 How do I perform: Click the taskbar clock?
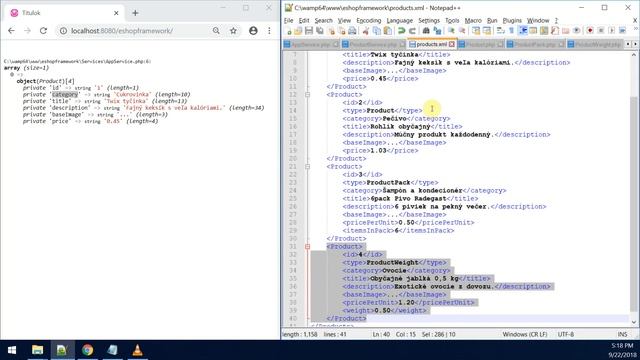[x=622, y=350]
